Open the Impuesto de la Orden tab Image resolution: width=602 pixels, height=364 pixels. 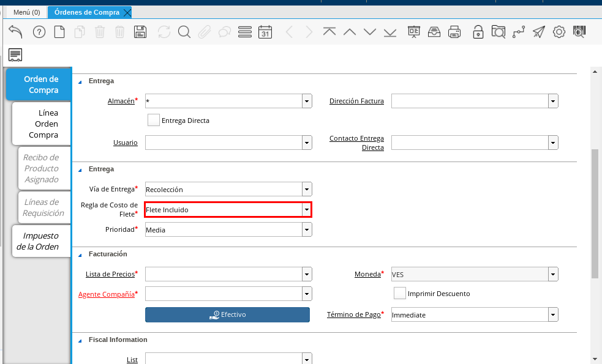(40, 241)
